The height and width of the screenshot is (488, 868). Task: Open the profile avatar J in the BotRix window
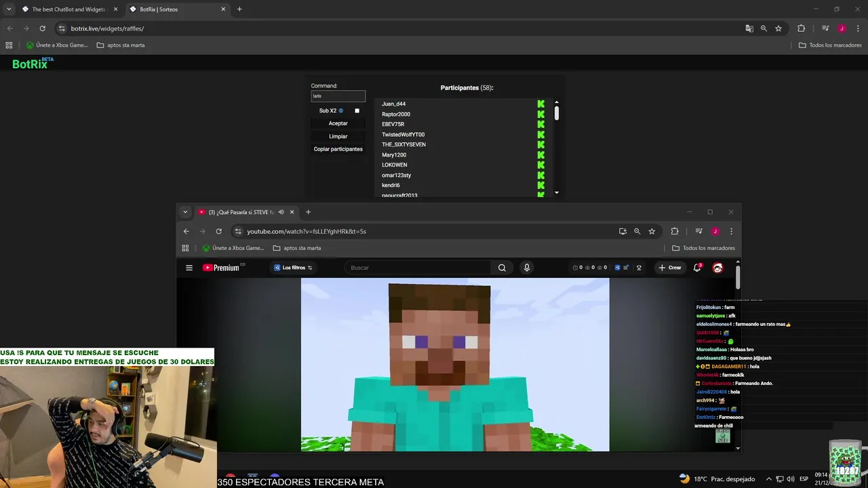[x=842, y=28]
